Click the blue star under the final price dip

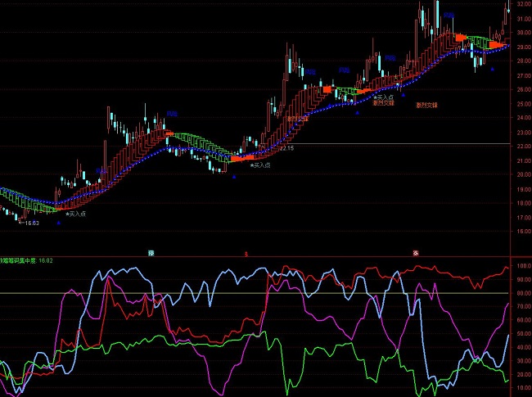[493, 69]
